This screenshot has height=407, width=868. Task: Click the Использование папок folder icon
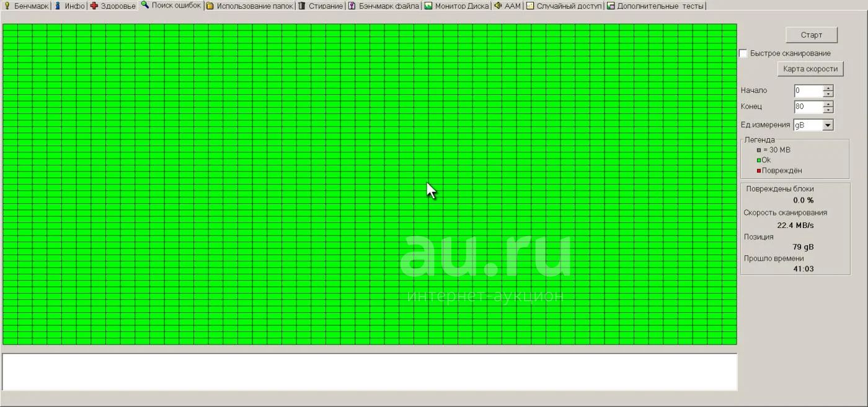210,6
